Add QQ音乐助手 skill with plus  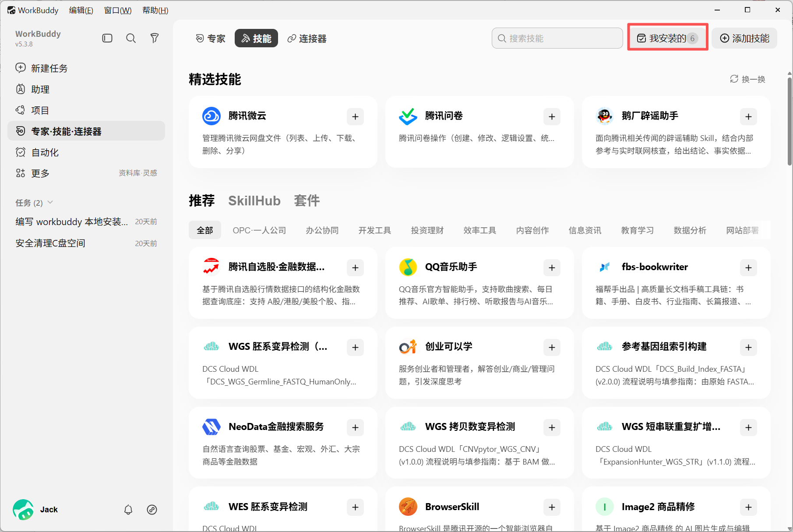(552, 268)
